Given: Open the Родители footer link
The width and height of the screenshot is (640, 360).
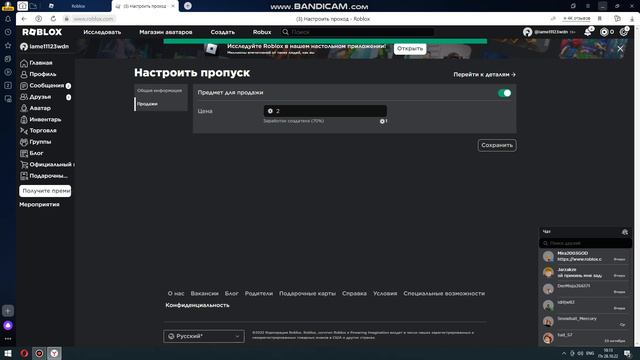Looking at the screenshot, I should pos(258,293).
